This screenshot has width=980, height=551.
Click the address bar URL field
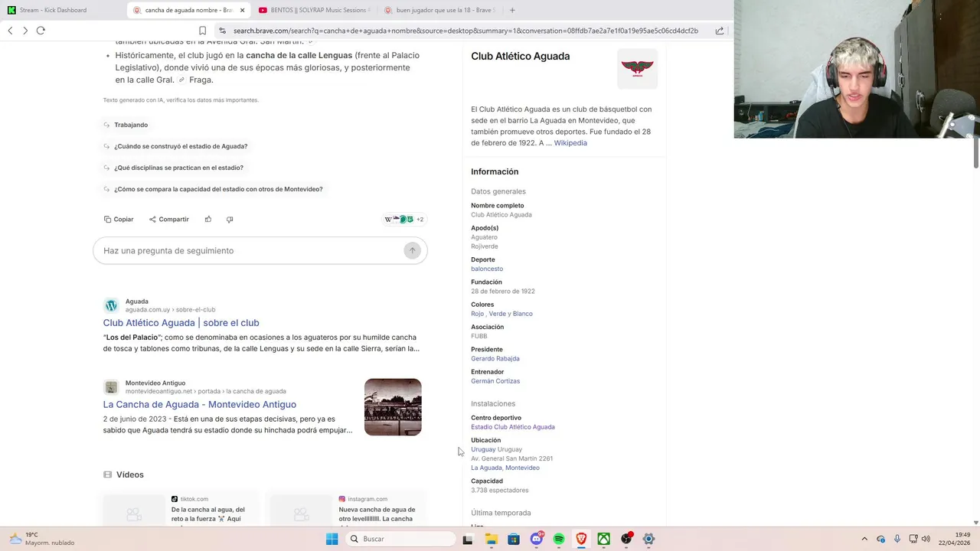(x=465, y=31)
